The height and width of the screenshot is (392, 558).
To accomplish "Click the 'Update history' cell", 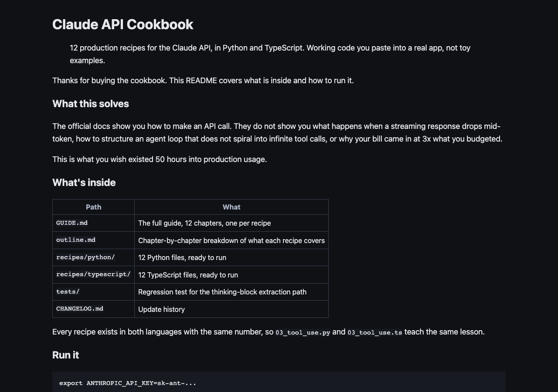I will 231,309.
